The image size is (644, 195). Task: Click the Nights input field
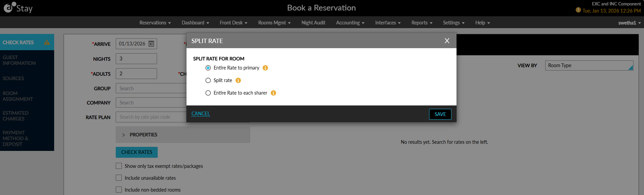(x=136, y=59)
